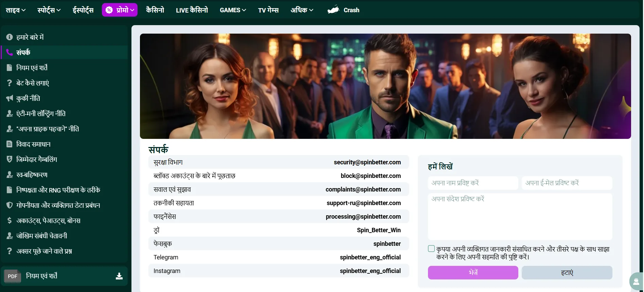Open the प्रोमो dropdown

click(x=120, y=10)
